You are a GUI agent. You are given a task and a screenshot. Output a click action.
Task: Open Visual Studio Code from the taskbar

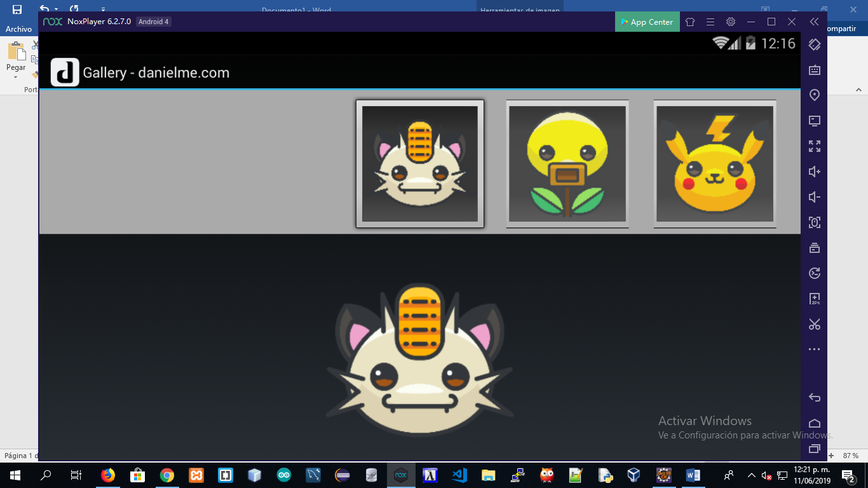tap(459, 475)
